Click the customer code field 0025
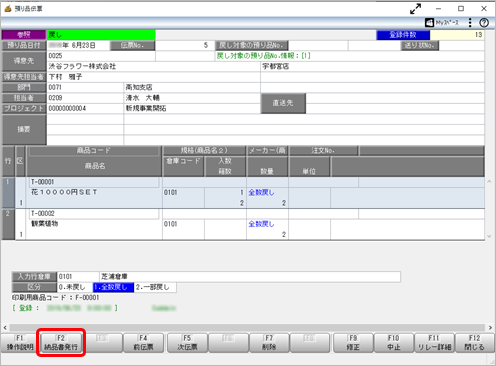This screenshot has width=496, height=366. [x=101, y=56]
